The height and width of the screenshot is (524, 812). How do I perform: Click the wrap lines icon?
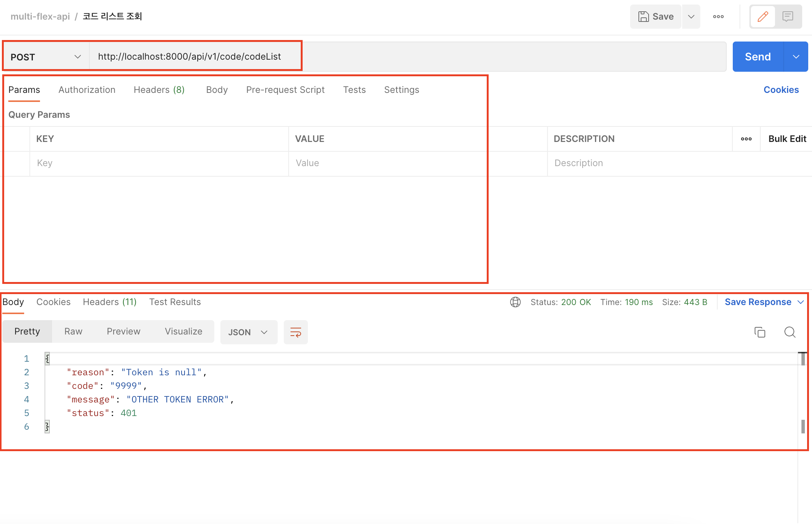click(295, 332)
